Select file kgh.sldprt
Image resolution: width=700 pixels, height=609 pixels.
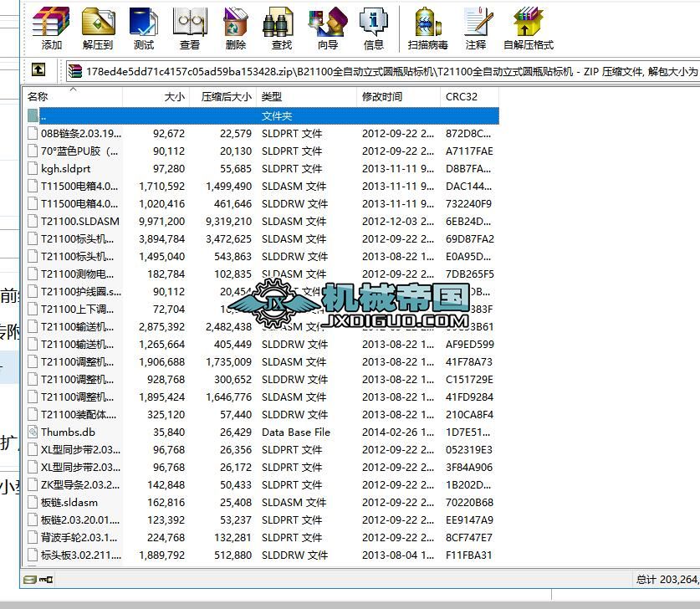click(263, 169)
